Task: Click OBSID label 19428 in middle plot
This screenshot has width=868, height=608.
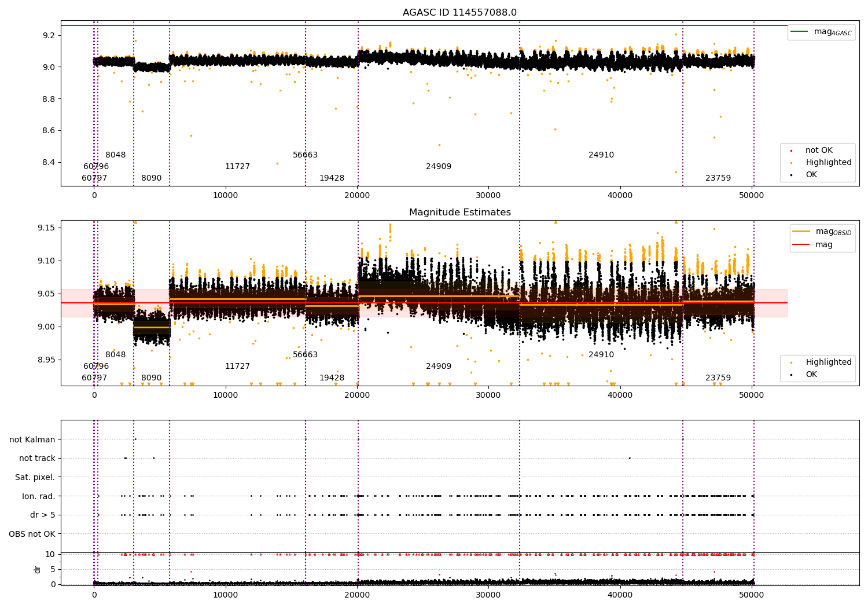Action: click(x=332, y=378)
